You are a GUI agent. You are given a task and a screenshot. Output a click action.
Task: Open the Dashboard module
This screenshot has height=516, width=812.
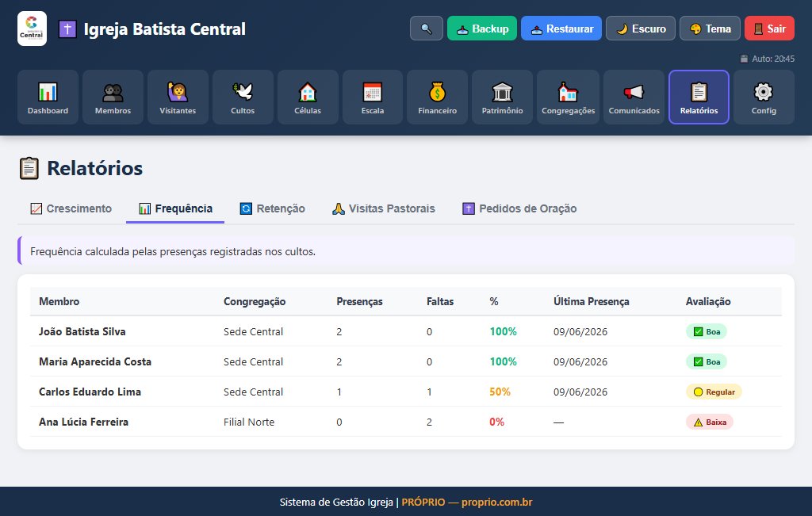pyautogui.click(x=48, y=97)
